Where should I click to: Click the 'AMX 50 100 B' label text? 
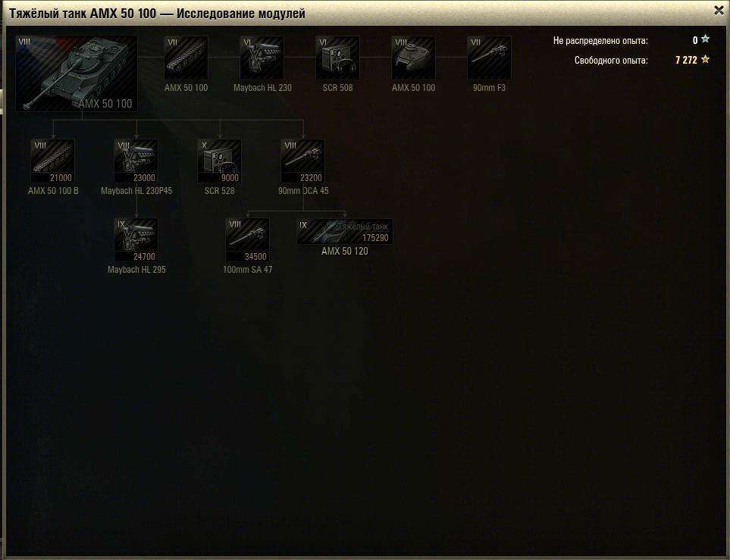(53, 191)
